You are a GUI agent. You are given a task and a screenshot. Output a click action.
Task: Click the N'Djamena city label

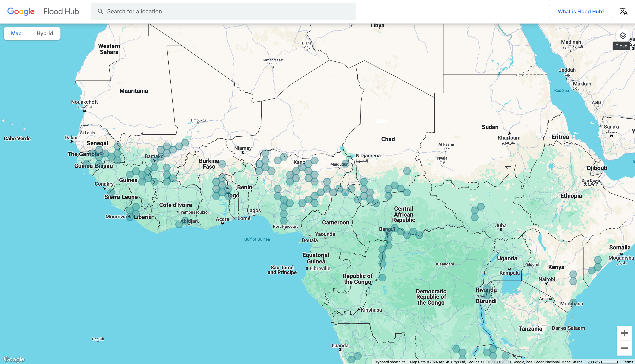click(x=368, y=156)
